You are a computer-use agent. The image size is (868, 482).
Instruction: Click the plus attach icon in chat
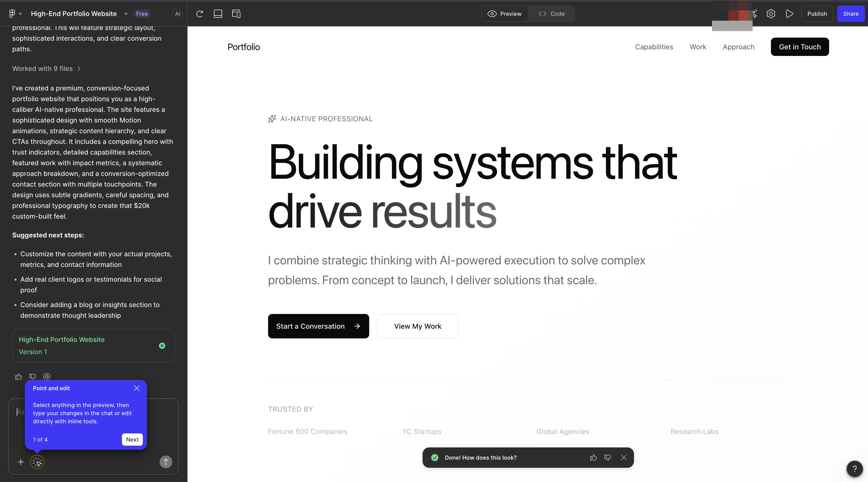point(21,462)
